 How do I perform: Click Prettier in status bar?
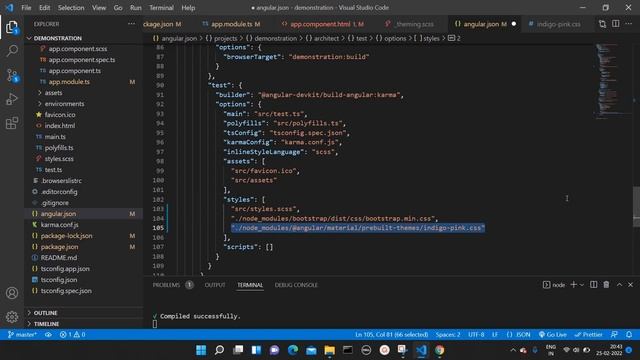589,334
